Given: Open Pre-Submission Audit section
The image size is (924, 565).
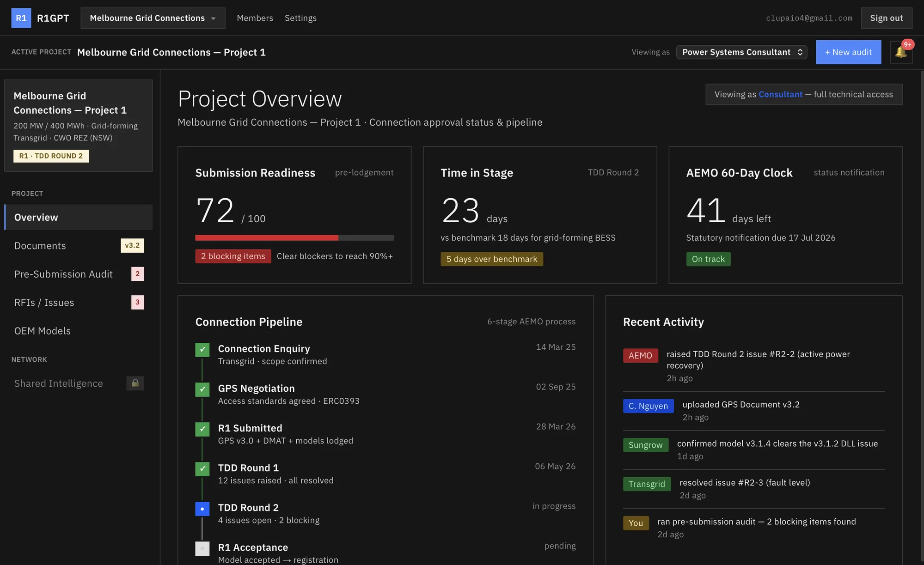Looking at the screenshot, I should tap(79, 274).
